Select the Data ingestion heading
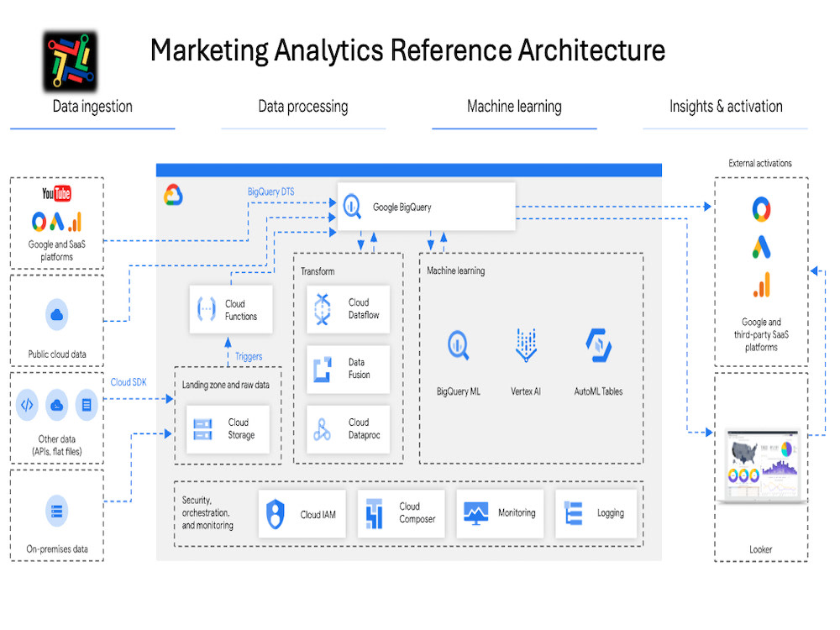 [x=92, y=107]
